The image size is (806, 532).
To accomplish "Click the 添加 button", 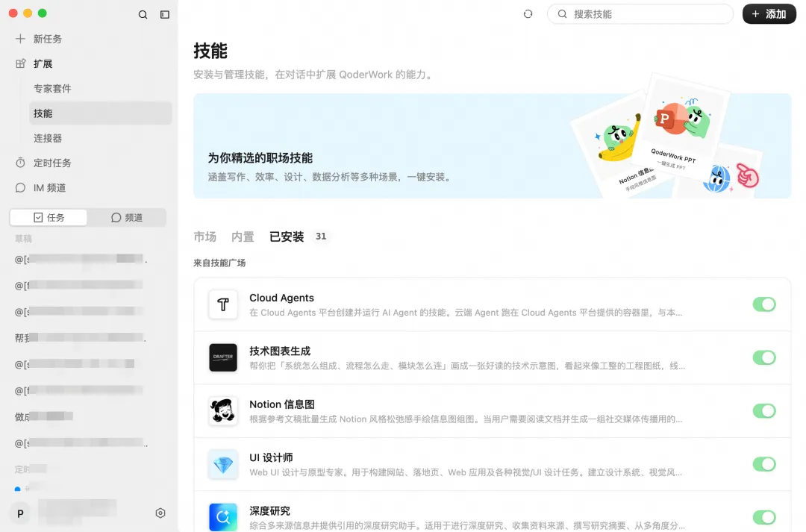I will (x=769, y=14).
